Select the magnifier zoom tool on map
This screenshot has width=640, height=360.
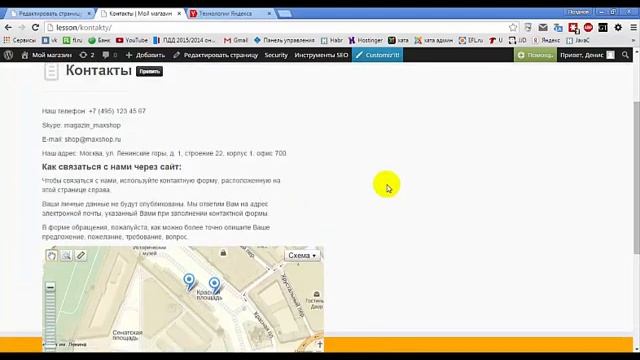(66, 256)
